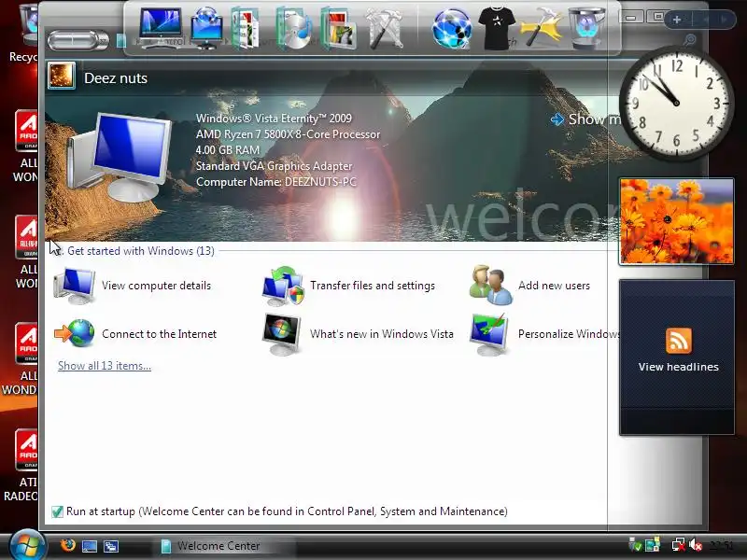Launch the blue globe browser dock icon
747x560 pixels.
click(x=452, y=29)
